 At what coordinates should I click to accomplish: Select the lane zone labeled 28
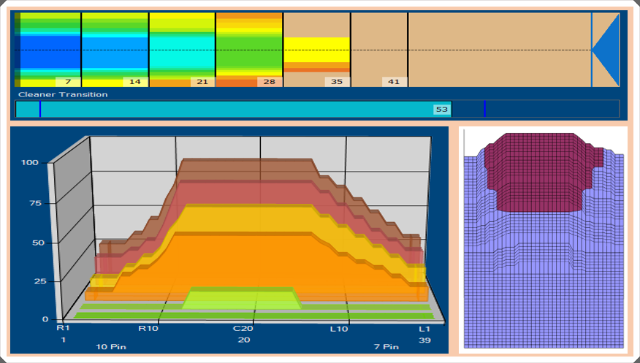tap(249, 50)
